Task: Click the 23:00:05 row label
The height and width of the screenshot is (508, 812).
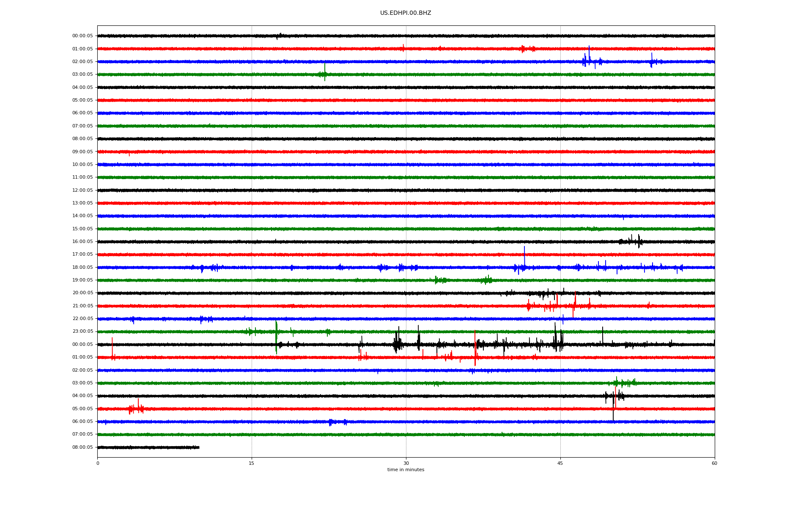Action: [x=82, y=331]
